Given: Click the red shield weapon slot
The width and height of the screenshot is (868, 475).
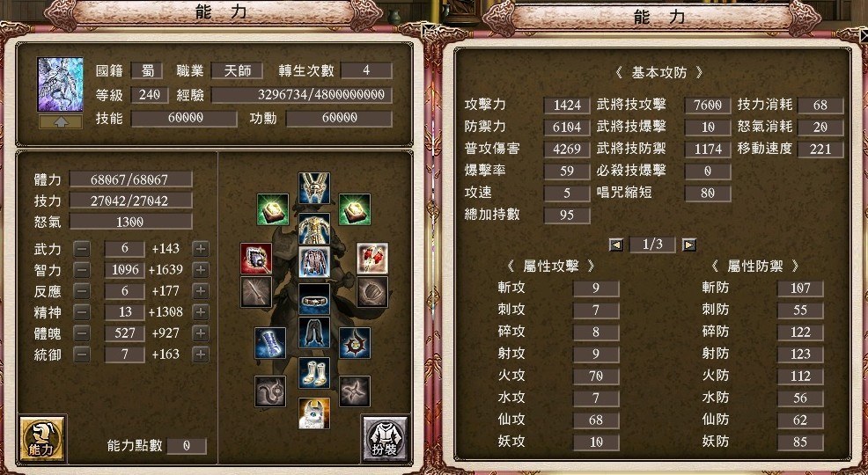Looking at the screenshot, I should [256, 259].
